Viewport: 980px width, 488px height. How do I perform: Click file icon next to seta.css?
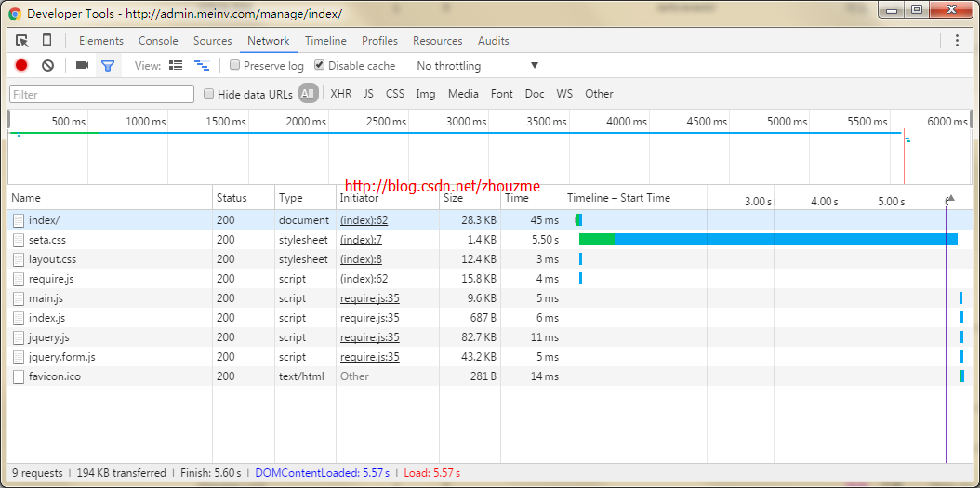[19, 240]
